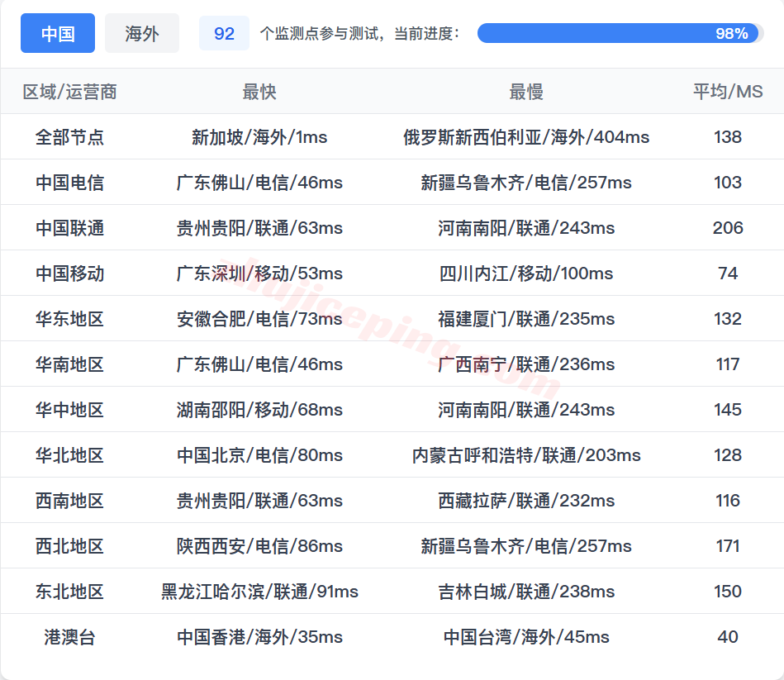Click 福建厦门/联通/235ms cell
This screenshot has width=784, height=680.
click(526, 319)
